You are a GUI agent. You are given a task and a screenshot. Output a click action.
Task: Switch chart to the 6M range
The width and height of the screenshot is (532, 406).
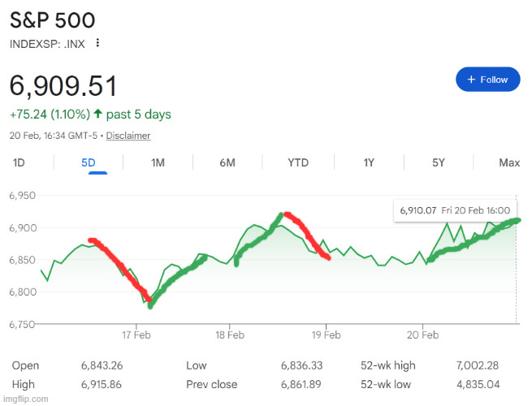227,162
